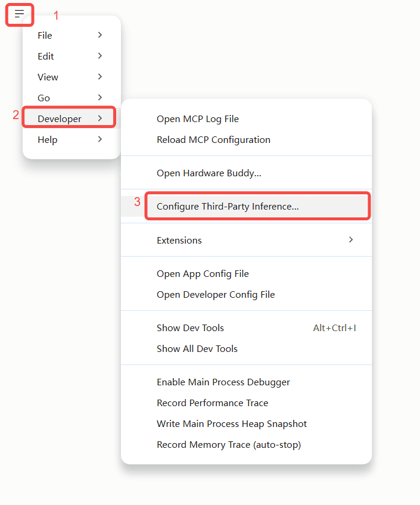Click the hamburger menu icon
The width and height of the screenshot is (420, 505).
19,14
